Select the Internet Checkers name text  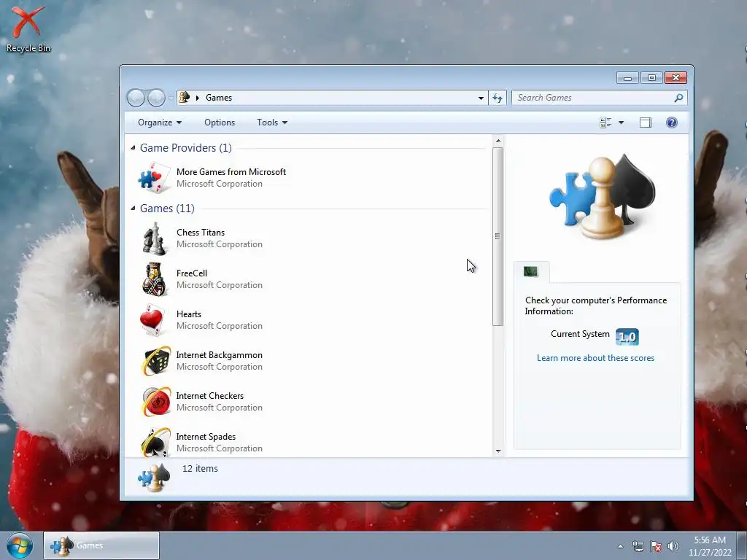(x=209, y=396)
